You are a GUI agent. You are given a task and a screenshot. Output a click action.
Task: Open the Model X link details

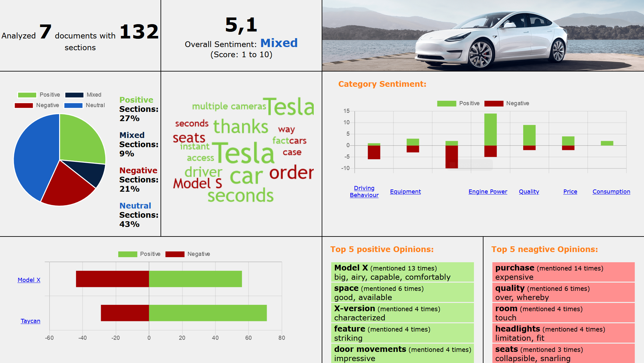pos(29,279)
